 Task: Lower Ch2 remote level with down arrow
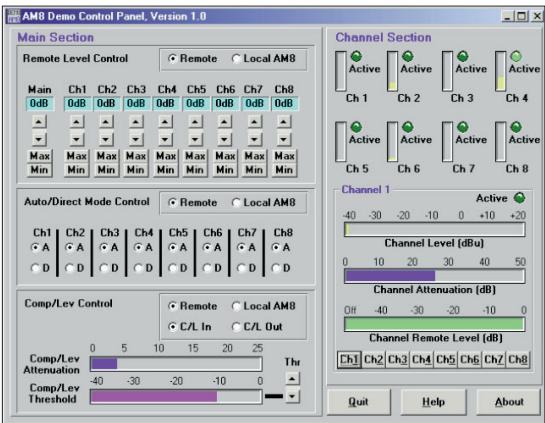click(106, 139)
